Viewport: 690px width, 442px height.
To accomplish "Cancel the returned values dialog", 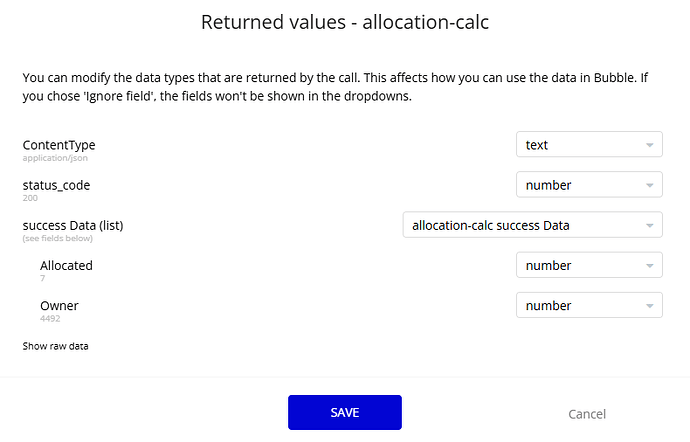I will (587, 414).
